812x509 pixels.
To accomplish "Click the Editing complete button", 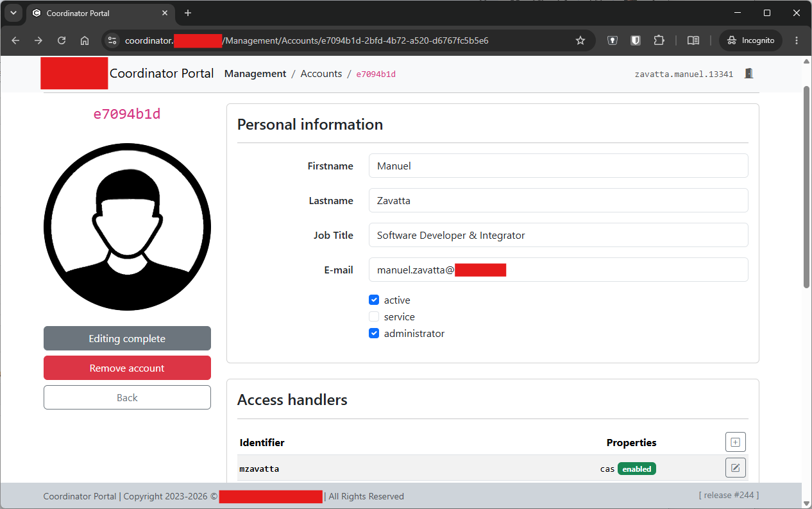I will coord(127,338).
